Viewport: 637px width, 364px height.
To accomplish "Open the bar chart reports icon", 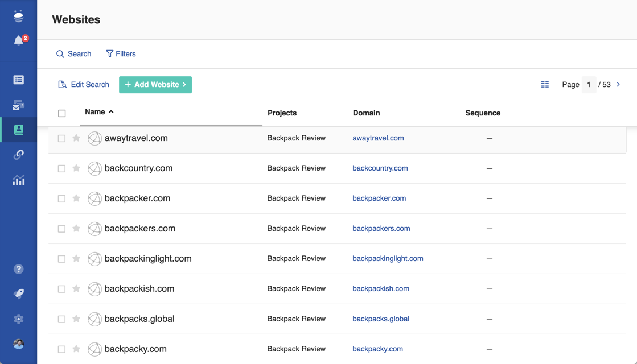I will click(19, 180).
